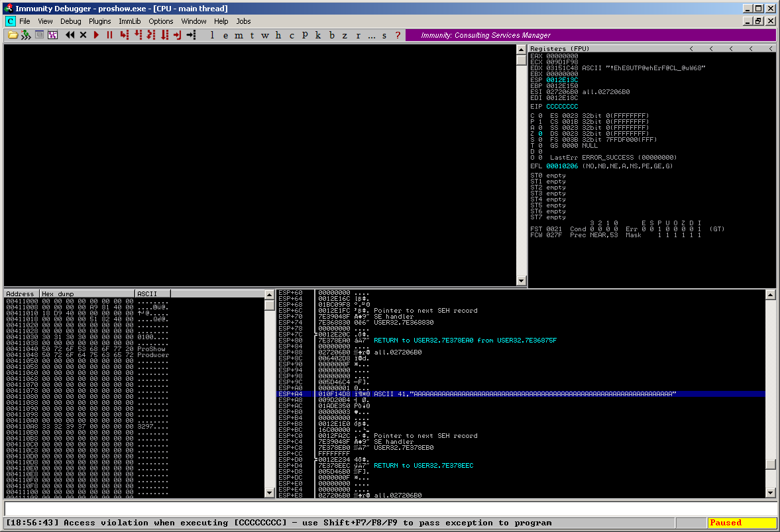Select the highlighted ESP+A4 stack row
Screen dimensions: 780x532
tap(520, 394)
